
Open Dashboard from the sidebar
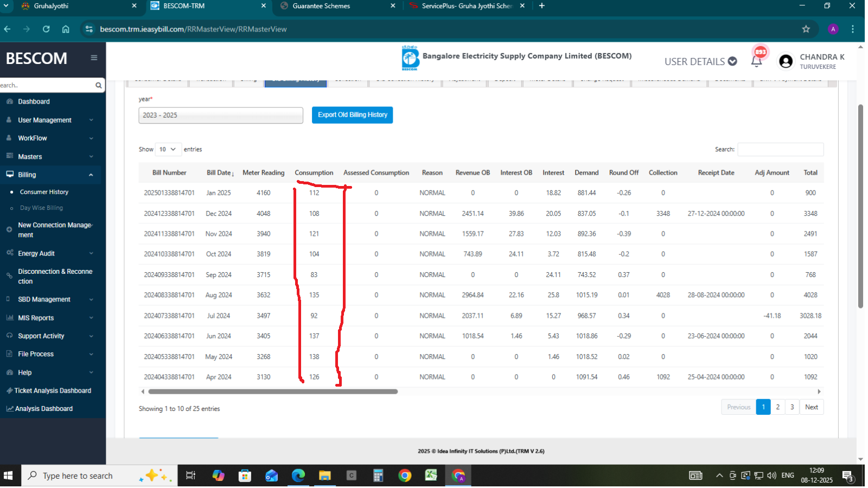(34, 101)
